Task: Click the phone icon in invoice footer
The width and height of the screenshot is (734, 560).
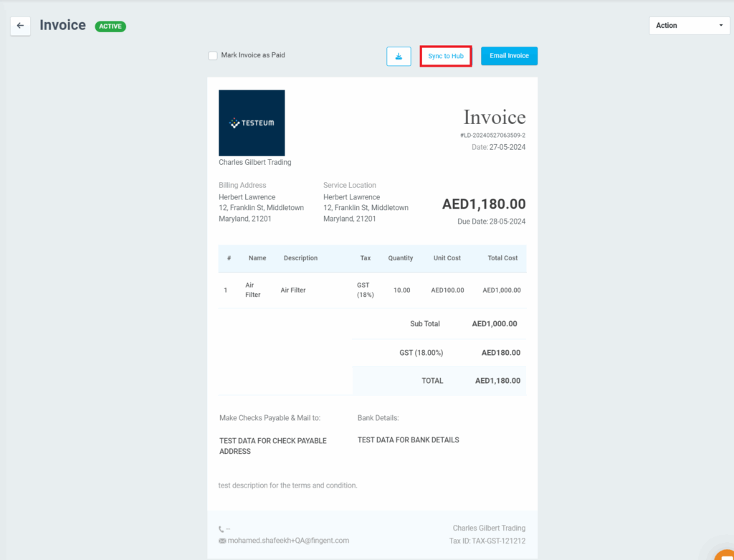Action: (221, 529)
